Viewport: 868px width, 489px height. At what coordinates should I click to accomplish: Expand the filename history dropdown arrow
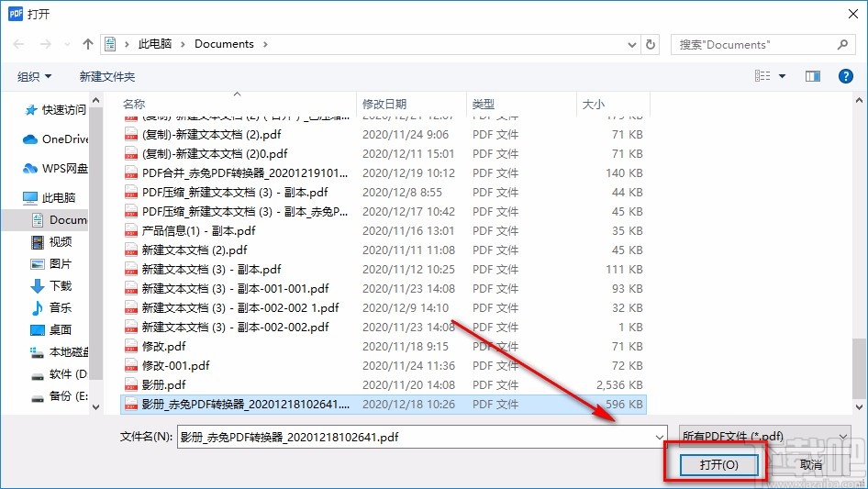click(660, 437)
